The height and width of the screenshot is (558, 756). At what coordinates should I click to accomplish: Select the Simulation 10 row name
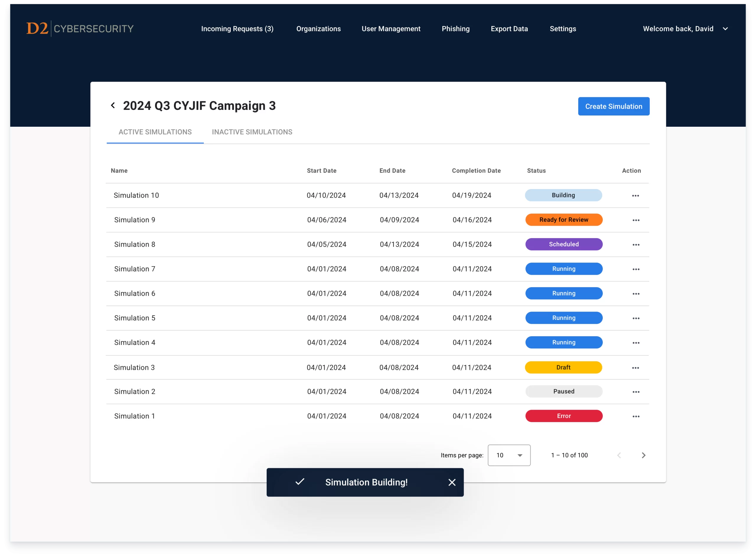(136, 195)
